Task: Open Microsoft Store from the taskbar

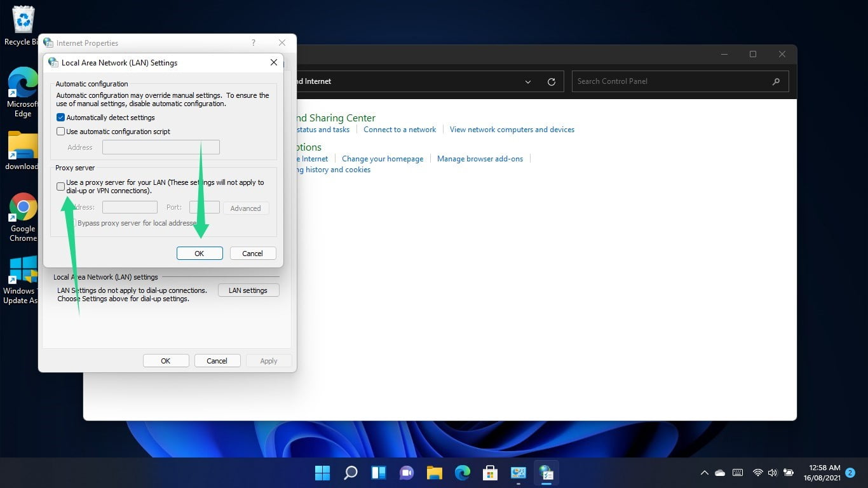Action: point(490,473)
